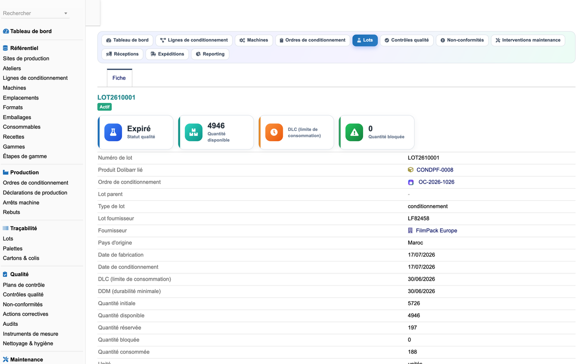Open Ordres de conditionnement top tab
This screenshot has width=588, height=364.
(x=312, y=40)
